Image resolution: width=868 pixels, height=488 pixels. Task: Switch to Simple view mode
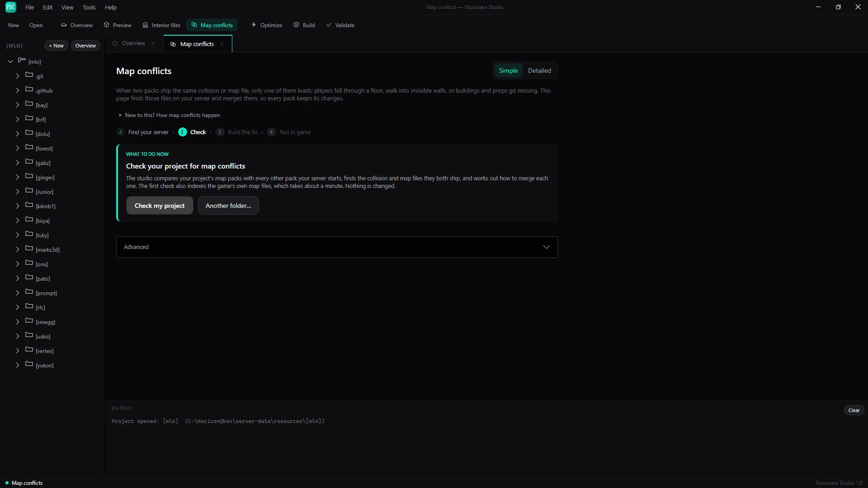(508, 70)
